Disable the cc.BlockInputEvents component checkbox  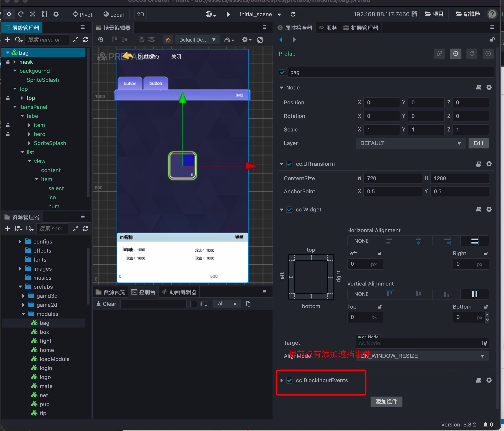[289, 380]
